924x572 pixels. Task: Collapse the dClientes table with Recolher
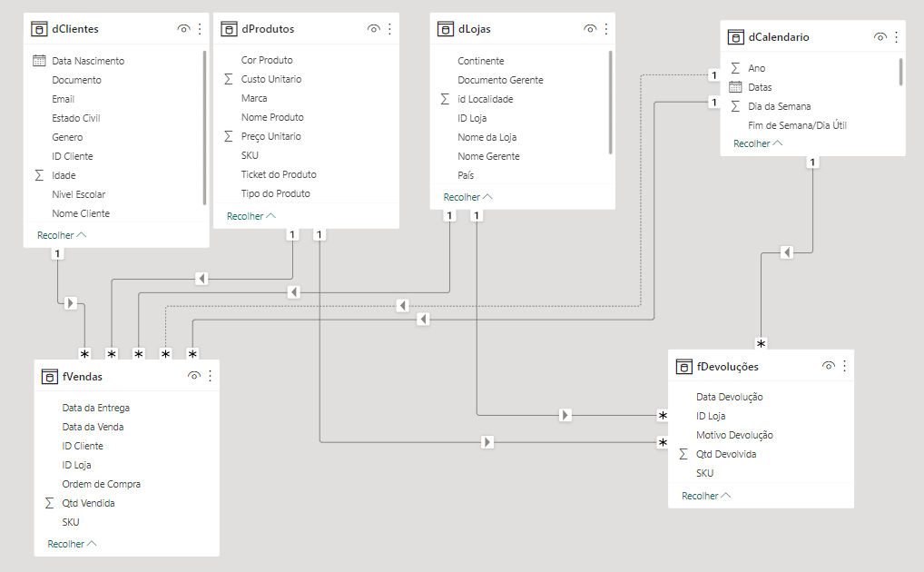62,235
